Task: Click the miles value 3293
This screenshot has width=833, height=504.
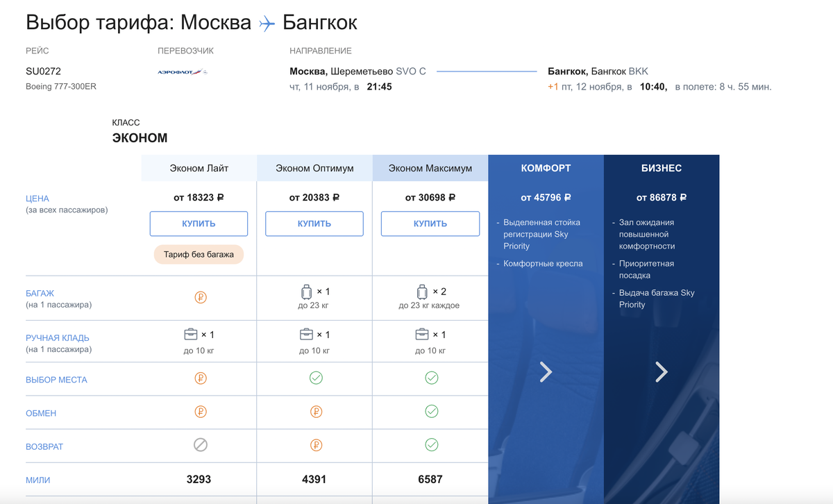Action: (x=199, y=479)
